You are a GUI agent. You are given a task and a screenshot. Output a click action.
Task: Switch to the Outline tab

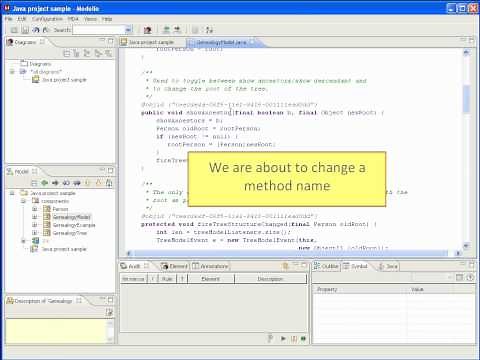326,266
